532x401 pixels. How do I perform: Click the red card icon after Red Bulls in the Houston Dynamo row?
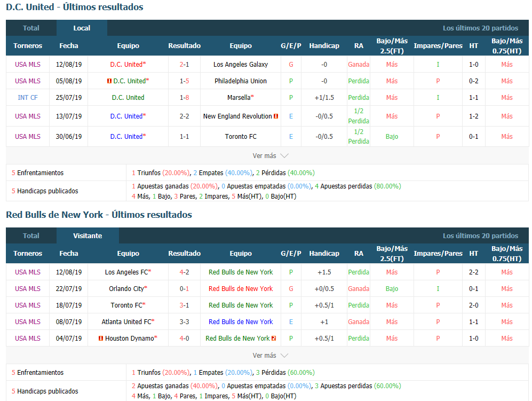tap(274, 339)
